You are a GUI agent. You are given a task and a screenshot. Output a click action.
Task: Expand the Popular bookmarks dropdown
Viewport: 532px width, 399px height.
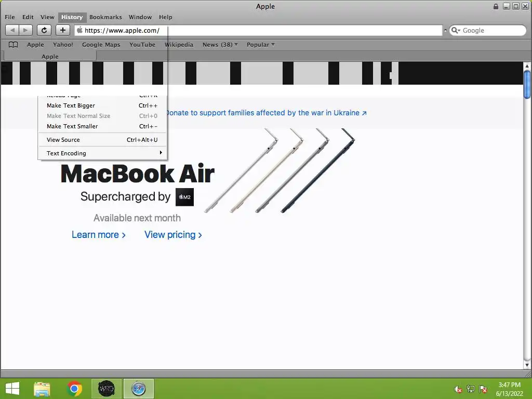click(261, 45)
